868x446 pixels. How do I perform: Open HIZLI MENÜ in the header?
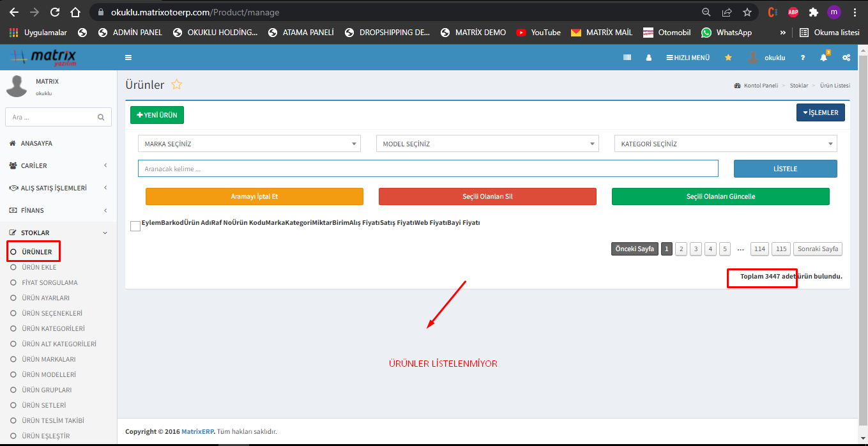[x=688, y=58]
